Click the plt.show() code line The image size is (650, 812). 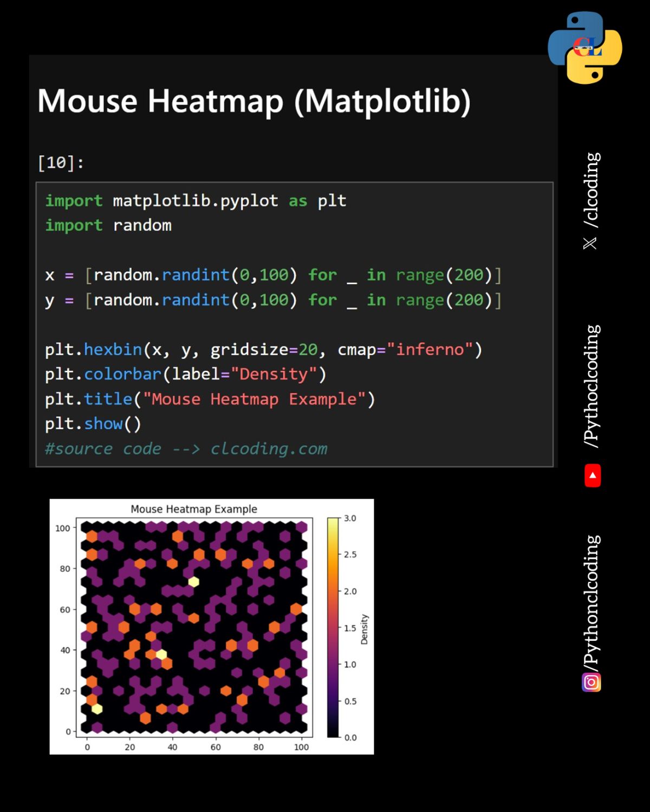(93, 424)
